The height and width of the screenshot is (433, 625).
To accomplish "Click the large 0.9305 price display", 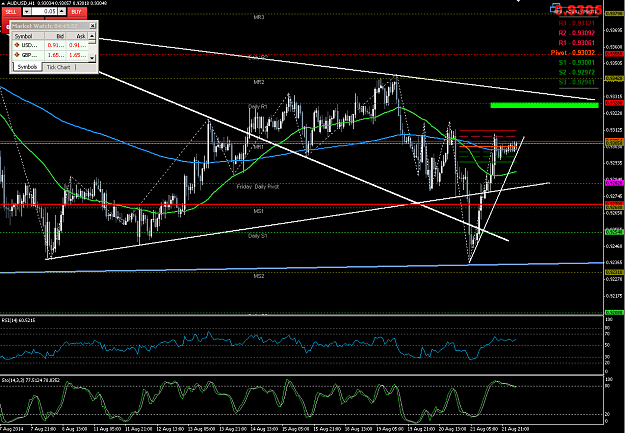I will click(x=578, y=10).
